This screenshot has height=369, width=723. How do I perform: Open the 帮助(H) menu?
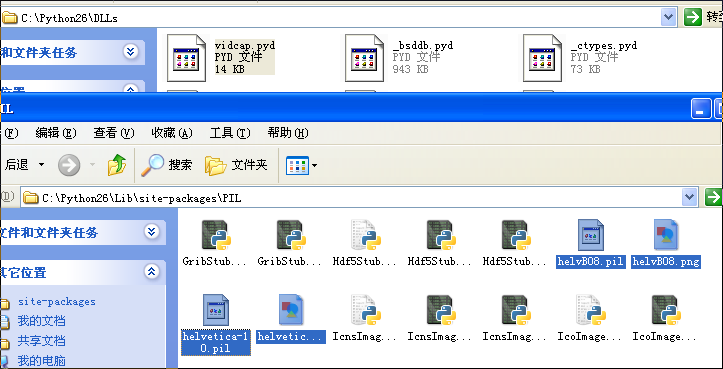(x=288, y=133)
